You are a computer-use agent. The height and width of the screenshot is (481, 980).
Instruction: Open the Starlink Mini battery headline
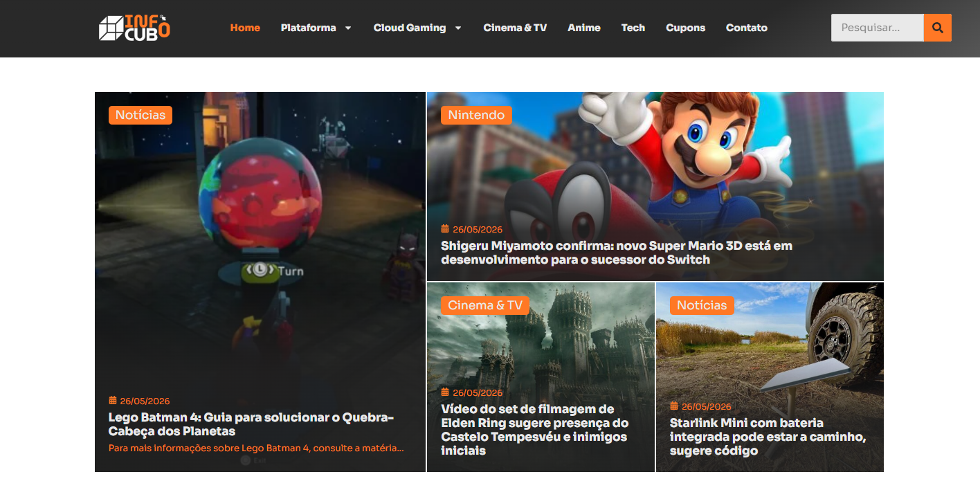pyautogui.click(x=768, y=437)
